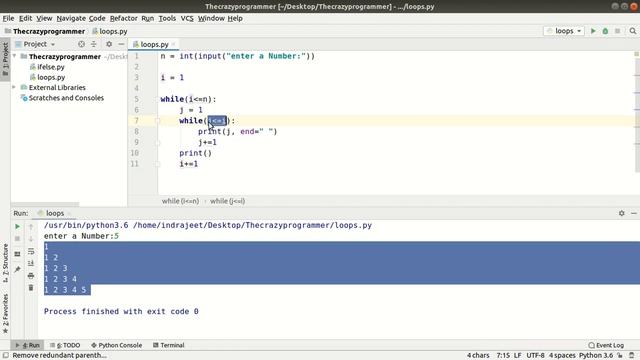Select the loops tab in Run panel

point(55,213)
